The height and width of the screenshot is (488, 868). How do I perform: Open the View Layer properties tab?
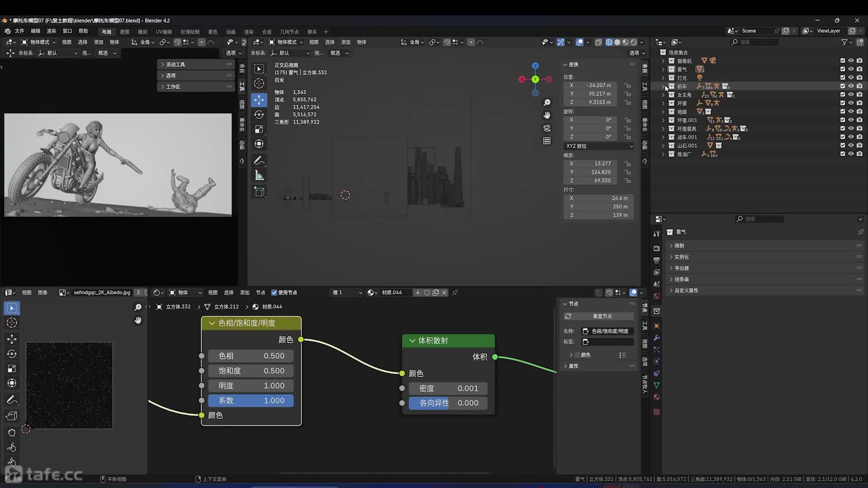click(656, 272)
